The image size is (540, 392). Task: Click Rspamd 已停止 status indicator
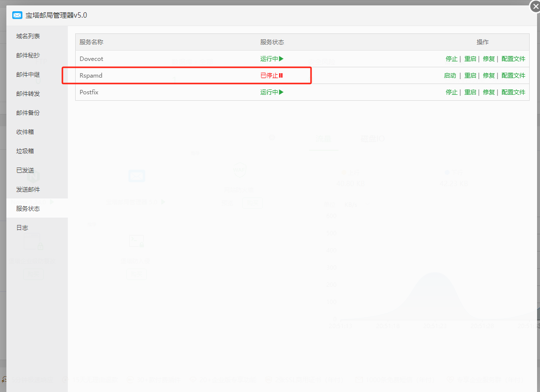(x=272, y=75)
